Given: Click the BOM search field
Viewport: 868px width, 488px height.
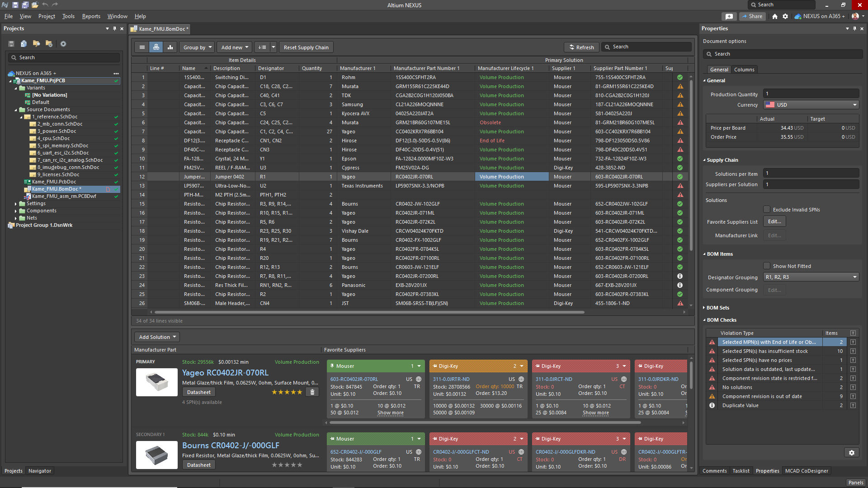Looking at the screenshot, I should click(x=646, y=47).
